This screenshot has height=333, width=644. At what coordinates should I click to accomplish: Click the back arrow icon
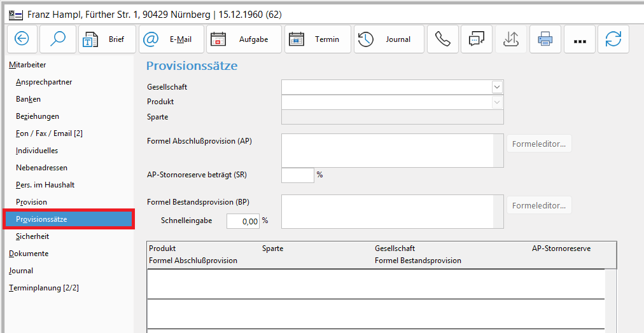tap(22, 39)
